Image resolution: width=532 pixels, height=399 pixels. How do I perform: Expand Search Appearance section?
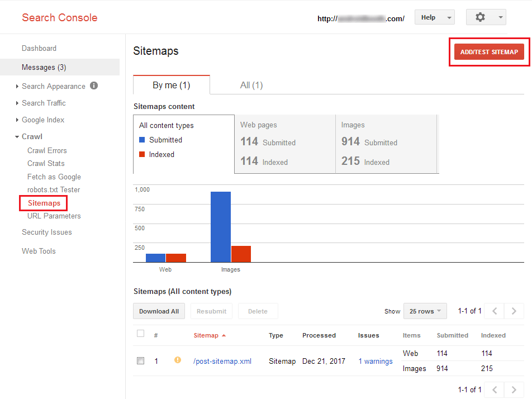click(17, 87)
